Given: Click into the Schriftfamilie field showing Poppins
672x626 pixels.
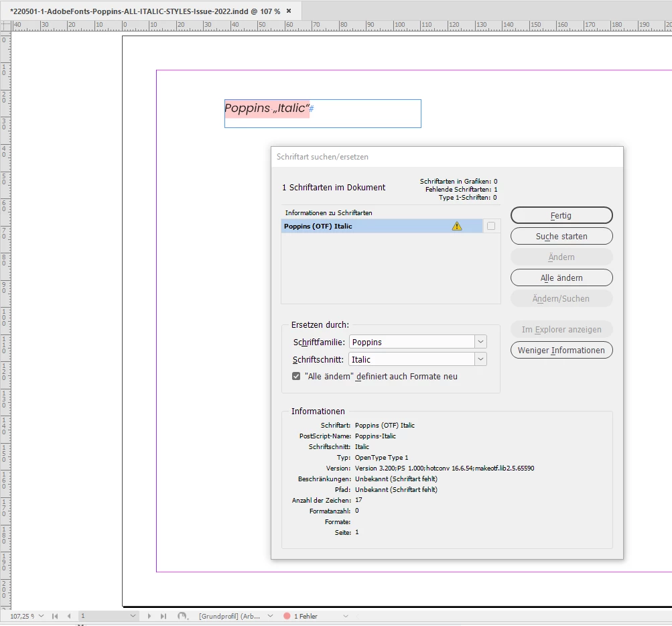Looking at the screenshot, I should click(412, 342).
